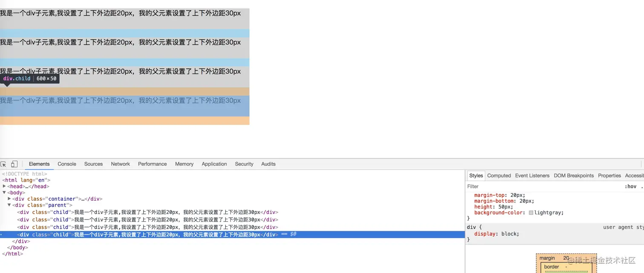
Task: Click the div.child 600×50 inspector tooltip
Action: click(x=30, y=79)
